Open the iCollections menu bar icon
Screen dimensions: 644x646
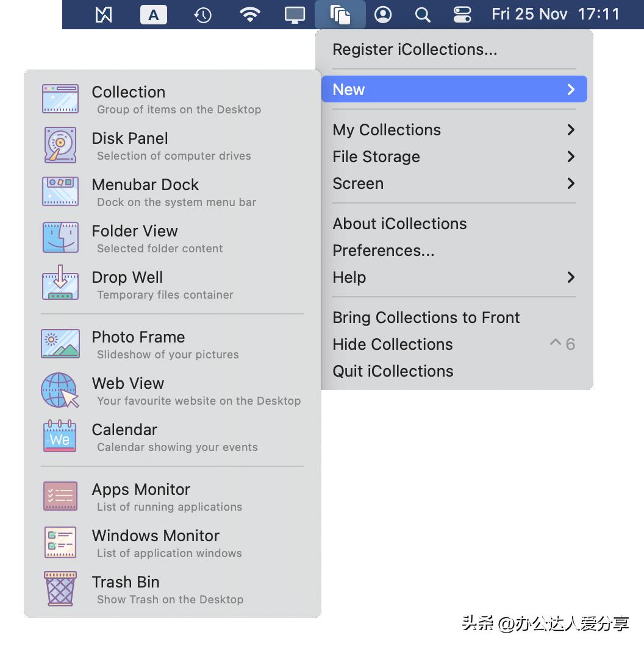340,14
